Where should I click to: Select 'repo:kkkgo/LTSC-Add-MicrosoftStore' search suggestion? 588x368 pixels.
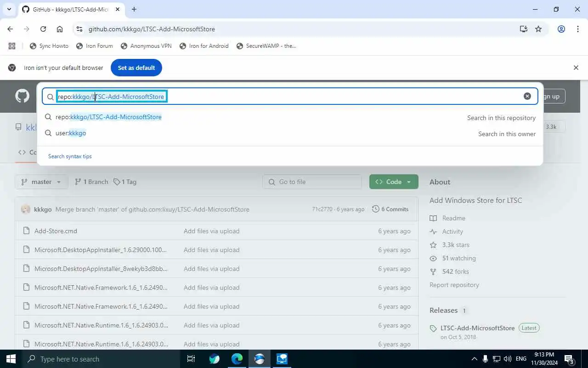(290, 117)
